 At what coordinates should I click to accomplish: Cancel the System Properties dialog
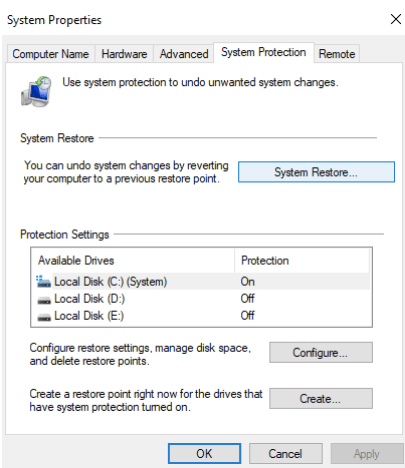click(x=285, y=453)
